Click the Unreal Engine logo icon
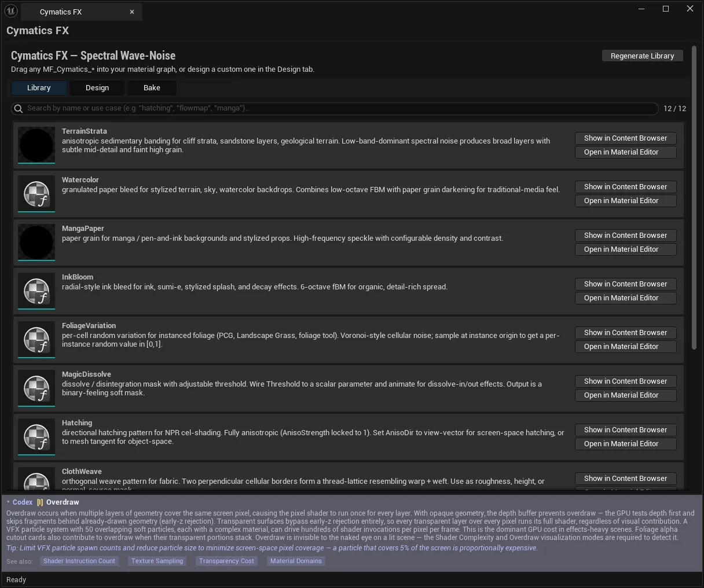This screenshot has width=704, height=588. [x=11, y=10]
